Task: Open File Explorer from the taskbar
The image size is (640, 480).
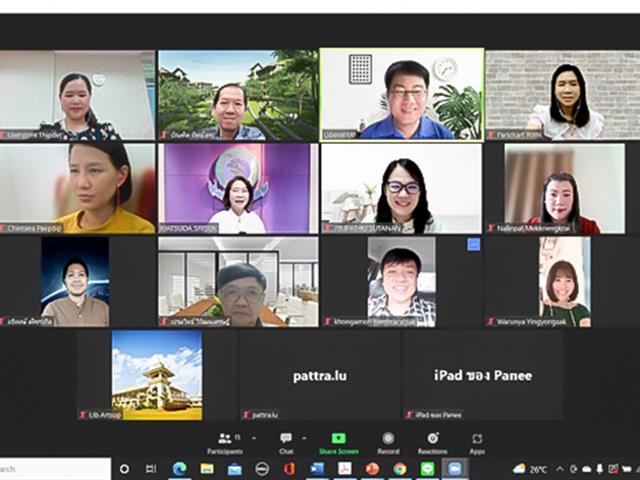Action: (x=207, y=469)
